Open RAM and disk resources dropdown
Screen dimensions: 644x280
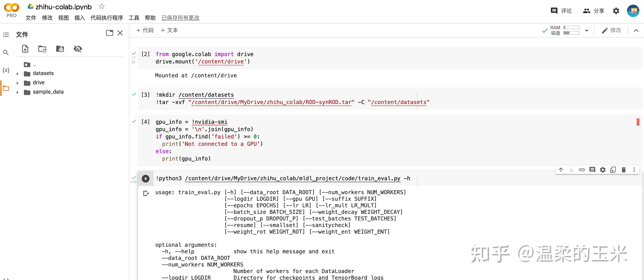[x=586, y=31]
